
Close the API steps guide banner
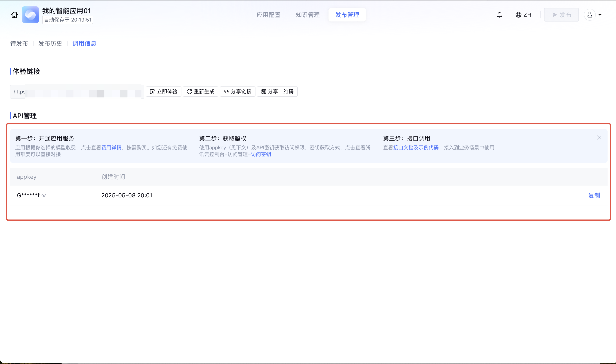(599, 138)
